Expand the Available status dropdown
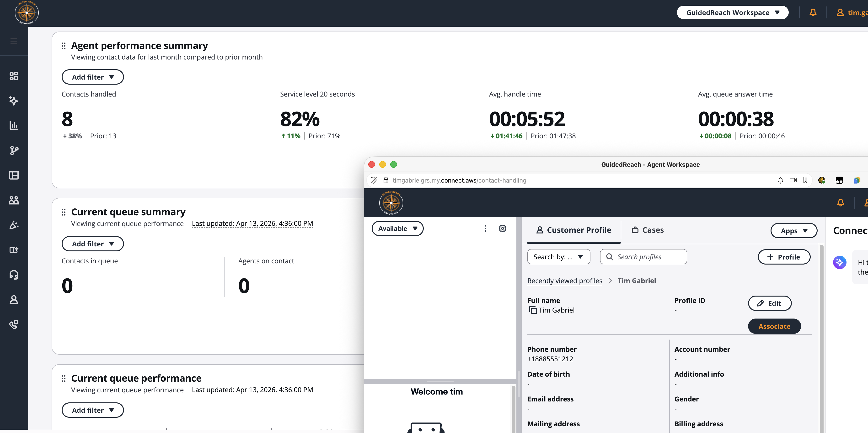 click(397, 228)
